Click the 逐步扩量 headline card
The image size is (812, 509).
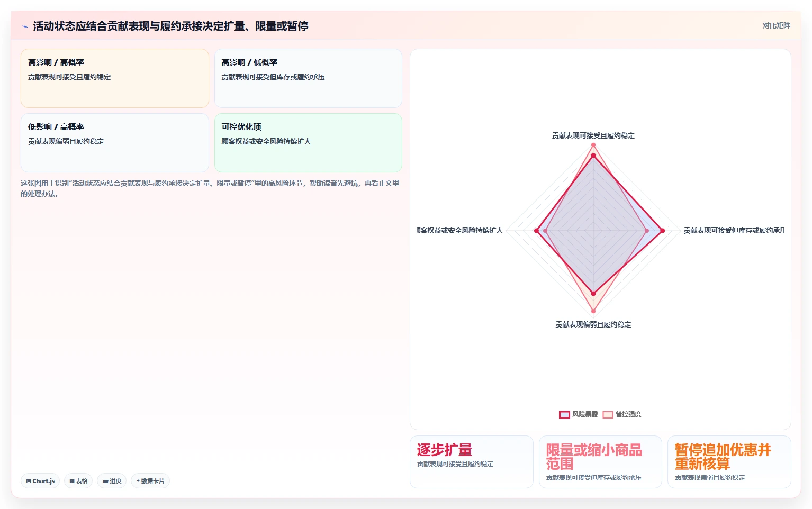point(471,462)
